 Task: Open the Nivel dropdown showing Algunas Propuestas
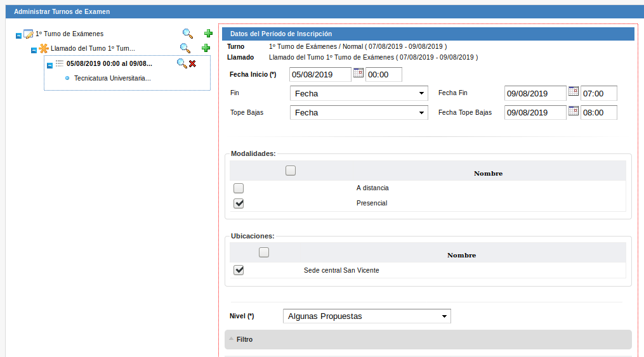coord(367,316)
